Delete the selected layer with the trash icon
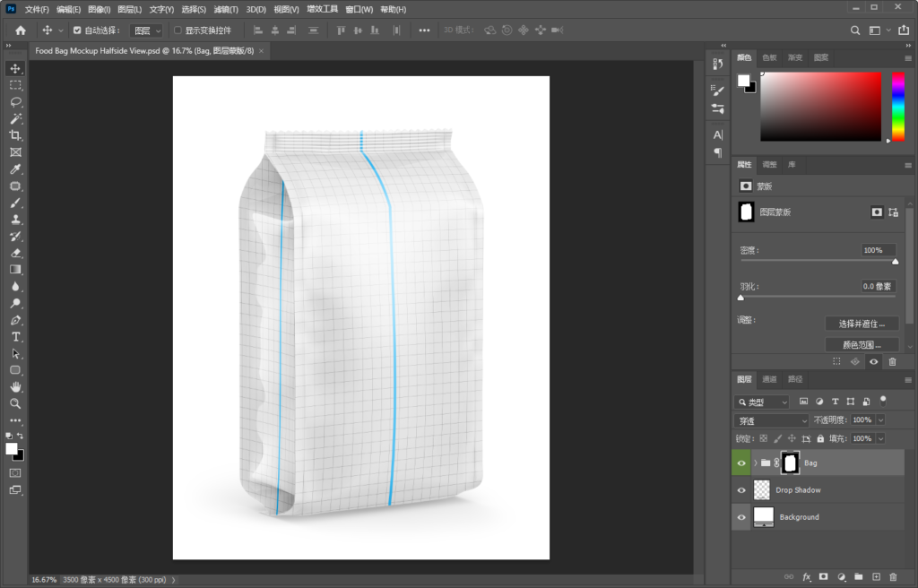 [x=893, y=577]
